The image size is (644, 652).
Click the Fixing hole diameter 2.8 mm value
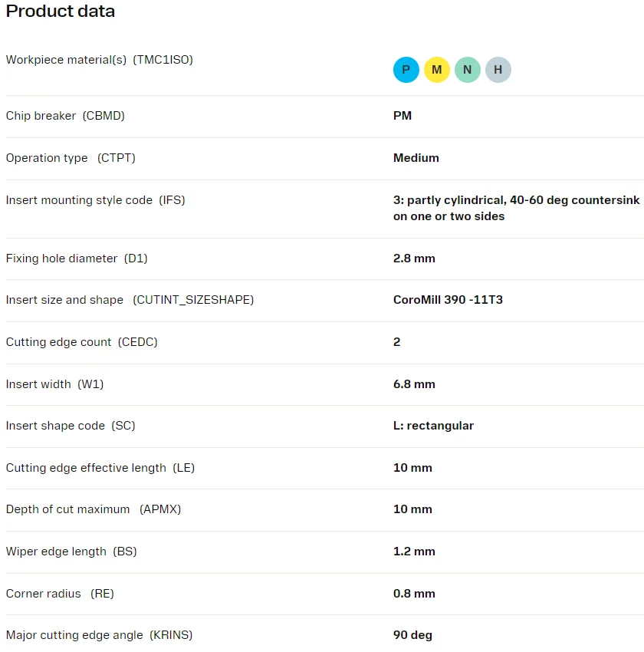pos(414,258)
